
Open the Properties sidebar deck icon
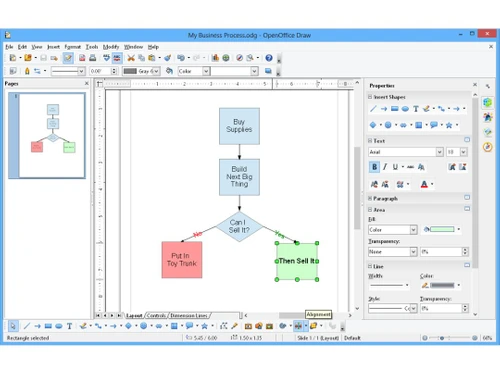click(488, 103)
